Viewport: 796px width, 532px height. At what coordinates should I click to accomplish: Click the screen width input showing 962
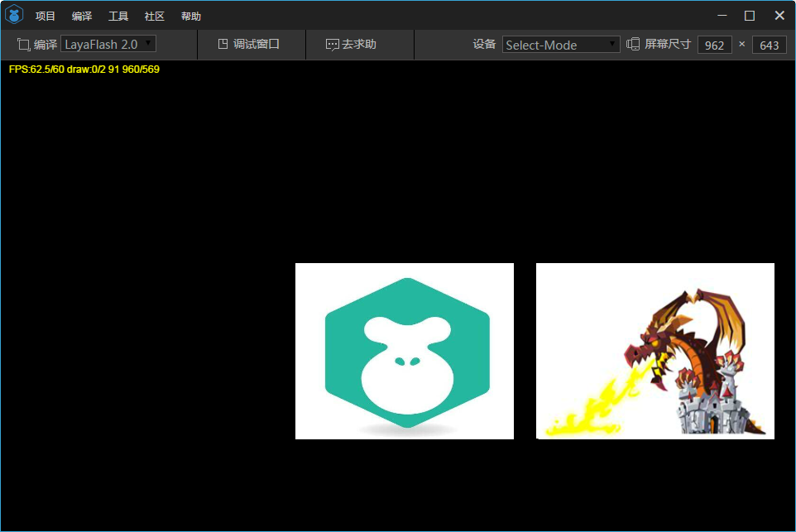714,45
